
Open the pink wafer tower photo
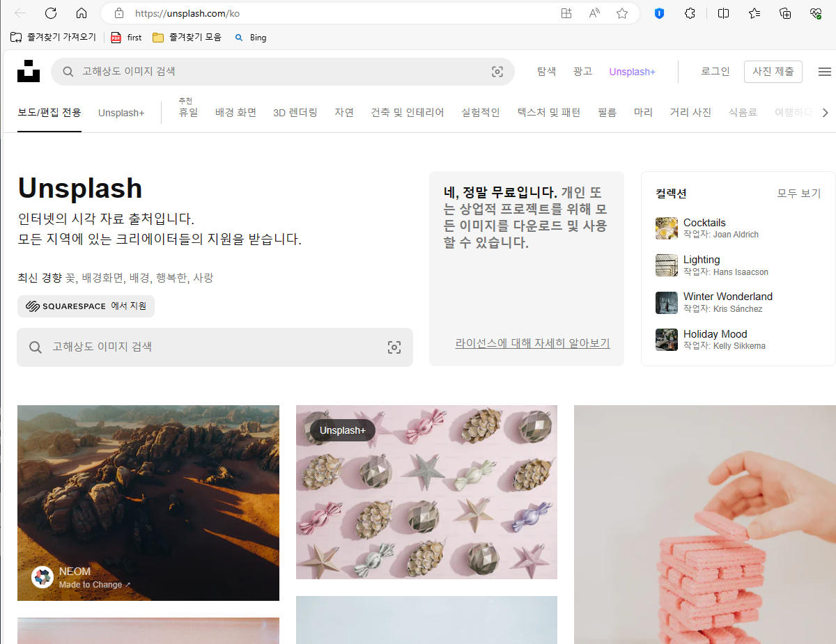point(705,524)
